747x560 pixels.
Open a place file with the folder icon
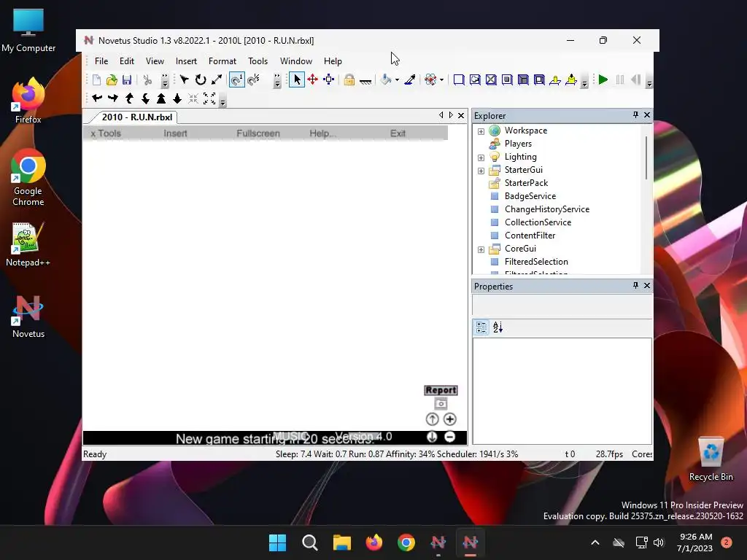[x=112, y=80]
